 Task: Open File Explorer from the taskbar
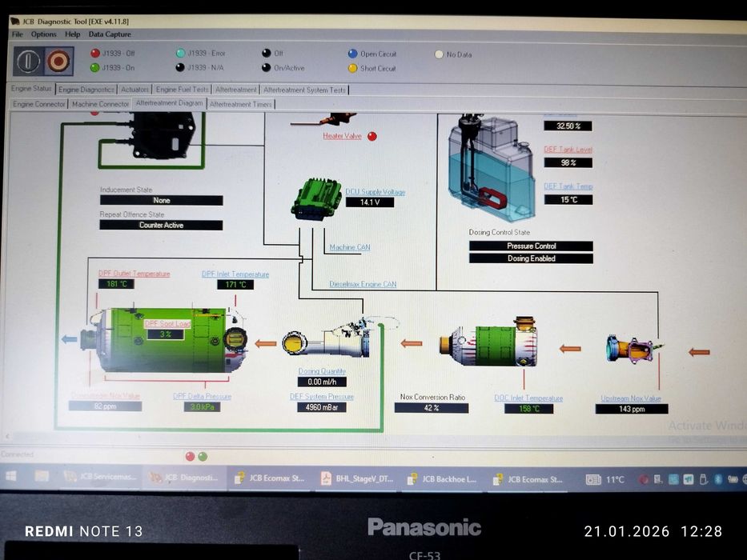point(42,476)
